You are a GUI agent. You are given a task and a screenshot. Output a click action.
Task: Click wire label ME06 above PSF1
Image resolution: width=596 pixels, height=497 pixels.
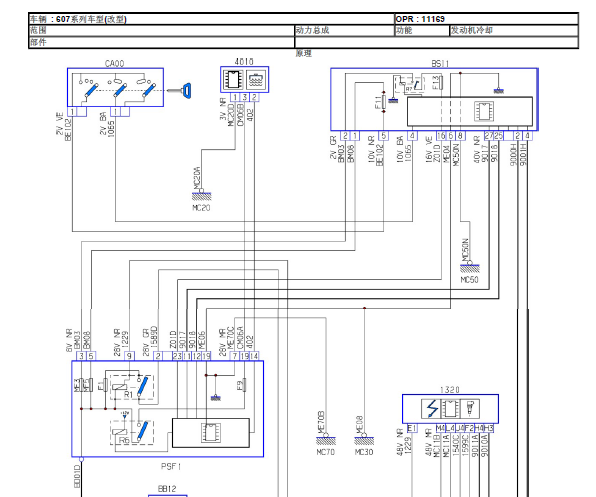click(202, 340)
